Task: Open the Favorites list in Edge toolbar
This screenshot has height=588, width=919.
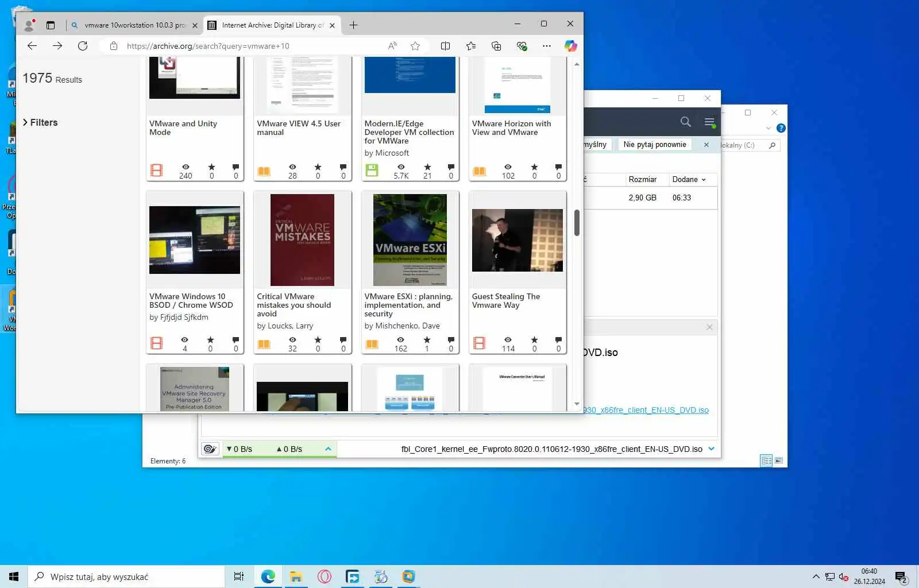Action: coord(471,46)
